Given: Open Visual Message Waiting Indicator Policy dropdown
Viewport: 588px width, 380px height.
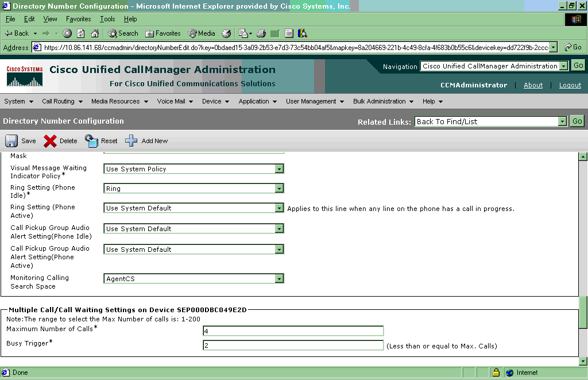Looking at the screenshot, I should pyautogui.click(x=279, y=169).
